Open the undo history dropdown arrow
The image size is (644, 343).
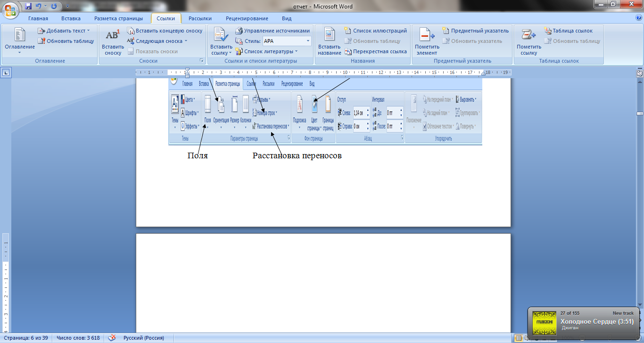[x=45, y=6]
